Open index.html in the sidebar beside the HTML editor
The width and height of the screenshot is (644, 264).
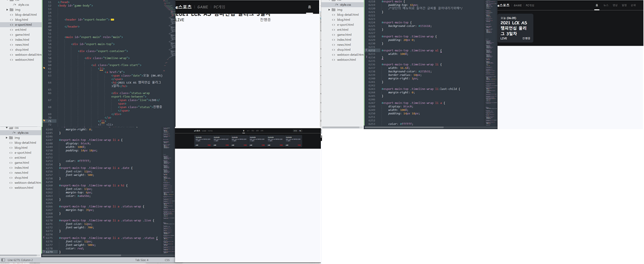(x=22, y=39)
